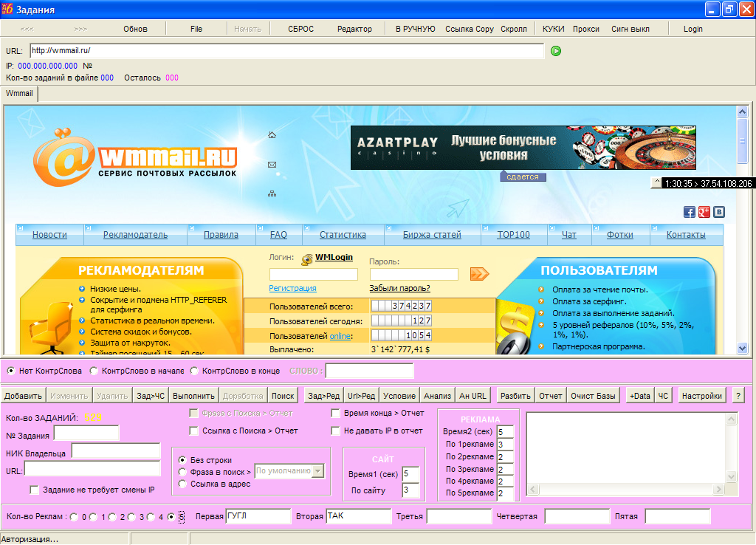Open the Статистика nav link

(343, 235)
